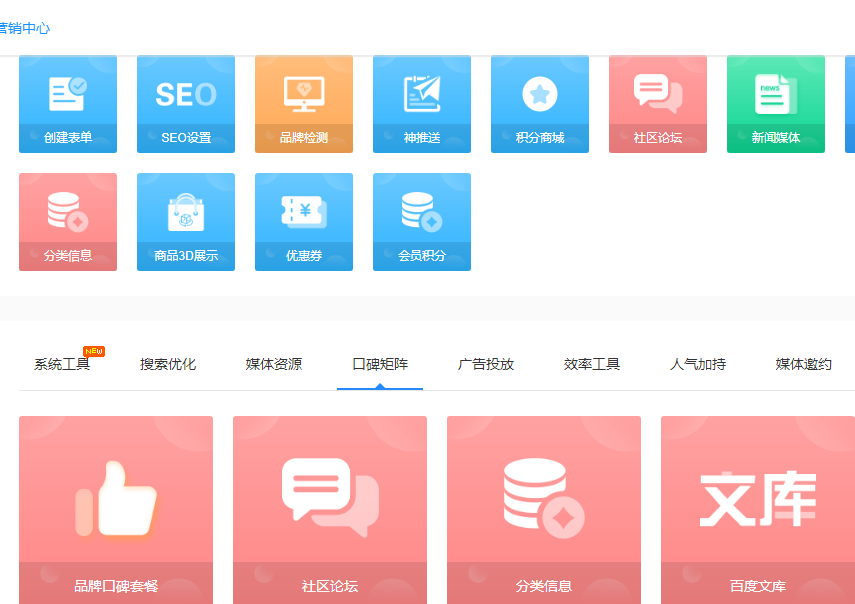Open the 广告投放 tab
The height and width of the screenshot is (604, 855).
click(x=486, y=364)
